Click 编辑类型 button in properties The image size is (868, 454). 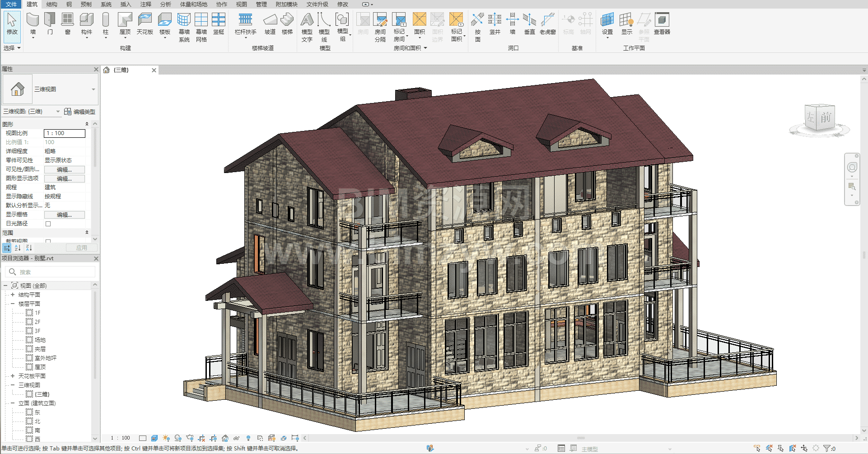click(80, 112)
